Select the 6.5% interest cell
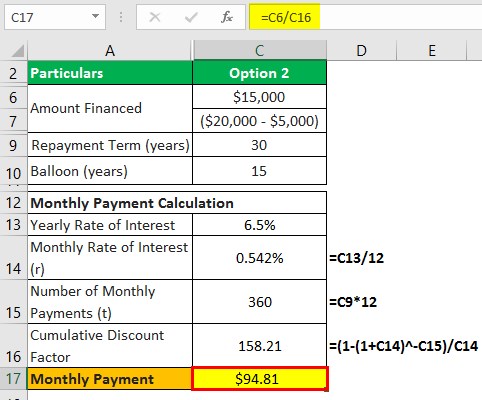The height and width of the screenshot is (400, 482). pyautogui.click(x=259, y=225)
